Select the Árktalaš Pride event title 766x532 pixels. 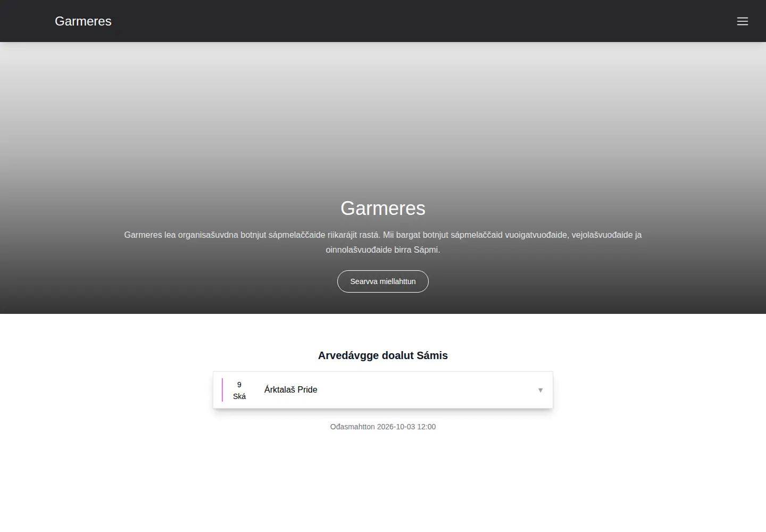point(291,390)
